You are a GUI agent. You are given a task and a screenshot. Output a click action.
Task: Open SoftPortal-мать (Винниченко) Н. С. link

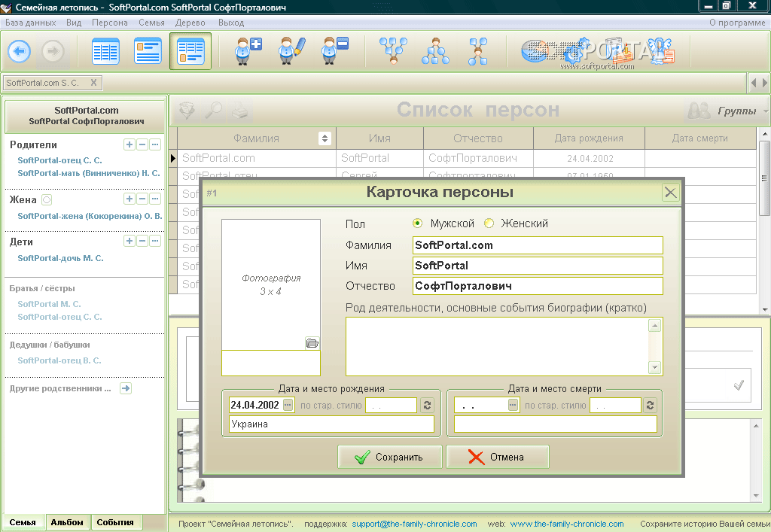(x=89, y=173)
